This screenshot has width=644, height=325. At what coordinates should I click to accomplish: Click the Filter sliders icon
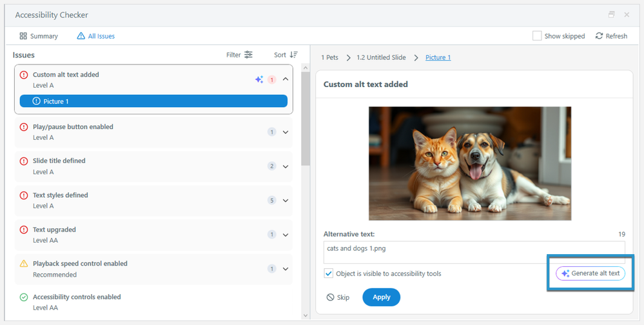[248, 55]
